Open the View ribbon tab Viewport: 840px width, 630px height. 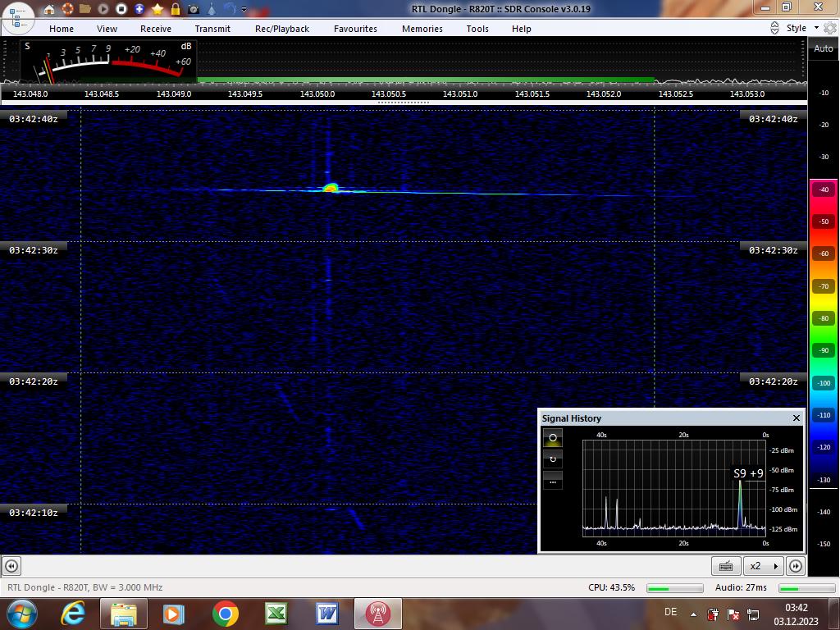[x=107, y=29]
